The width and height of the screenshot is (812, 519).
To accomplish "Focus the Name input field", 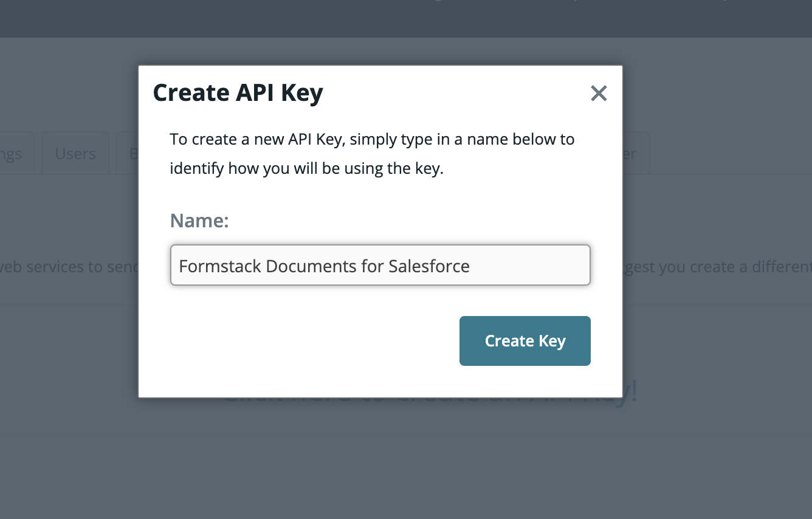I will coord(380,266).
